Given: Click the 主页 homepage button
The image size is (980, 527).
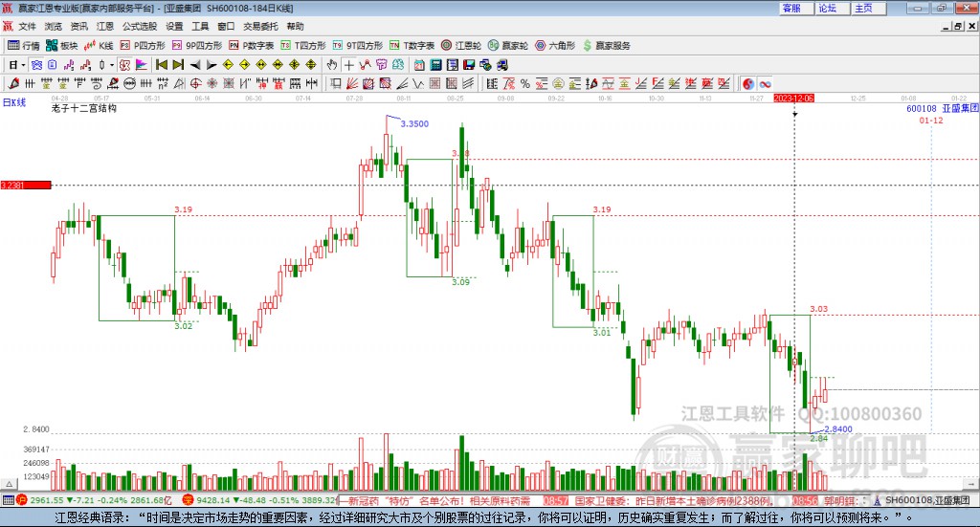Looking at the screenshot, I should tap(869, 8).
